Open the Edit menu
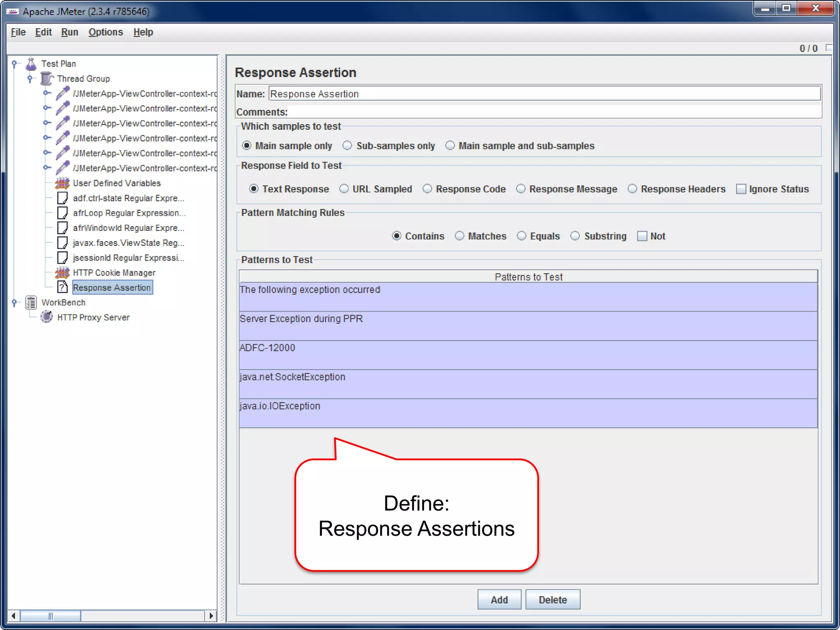 click(x=43, y=32)
